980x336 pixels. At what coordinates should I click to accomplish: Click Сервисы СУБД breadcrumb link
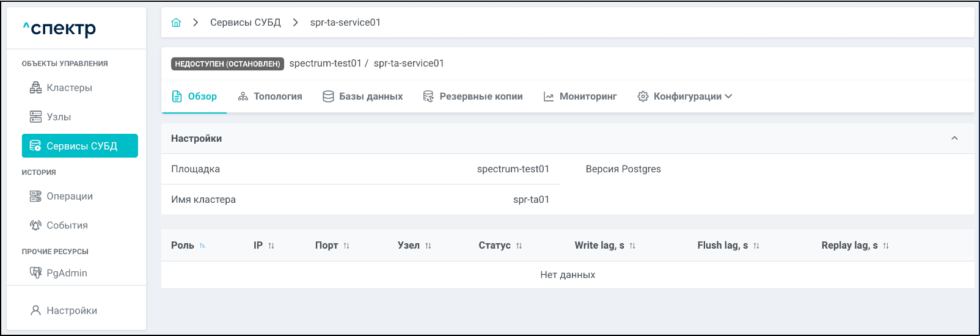pyautogui.click(x=245, y=23)
